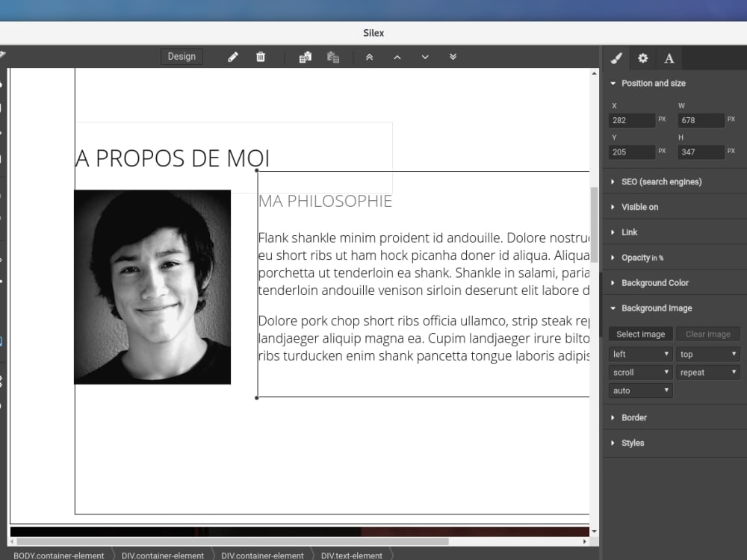Click the trash delete icon
Image resolution: width=747 pixels, height=560 pixels.
point(261,57)
